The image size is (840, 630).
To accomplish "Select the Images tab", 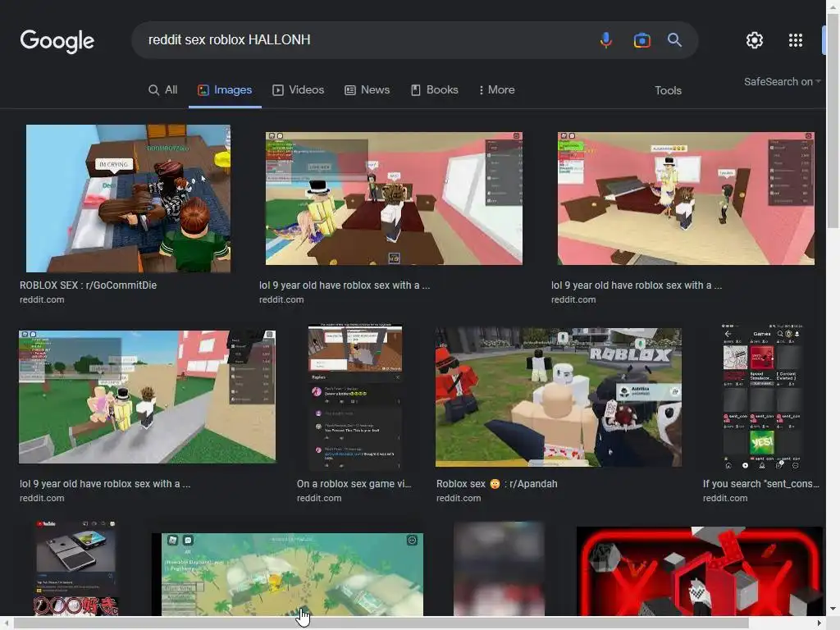I will pos(225,90).
